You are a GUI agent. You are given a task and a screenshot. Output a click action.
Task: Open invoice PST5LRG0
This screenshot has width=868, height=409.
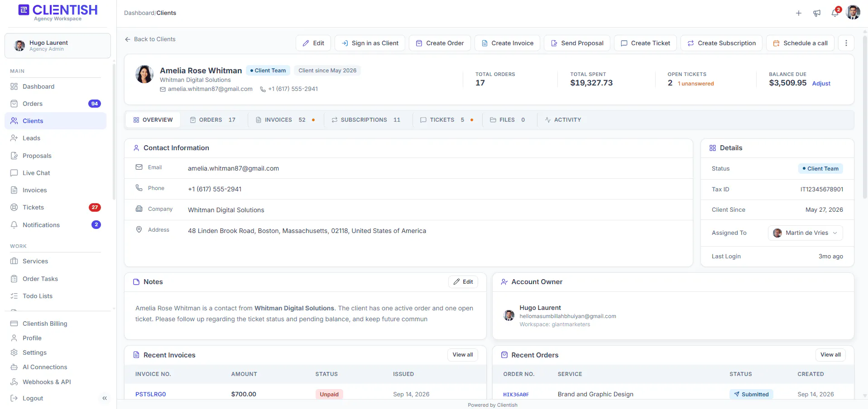150,395
